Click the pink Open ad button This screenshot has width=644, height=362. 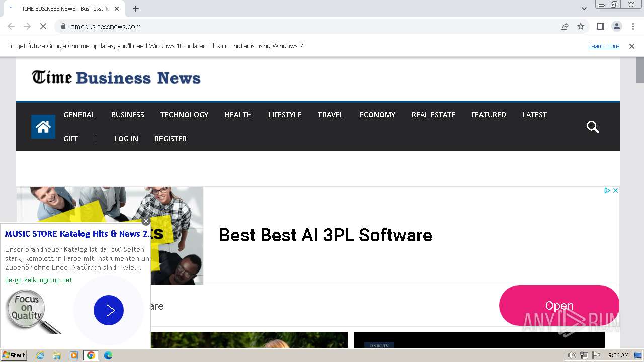[x=559, y=305]
